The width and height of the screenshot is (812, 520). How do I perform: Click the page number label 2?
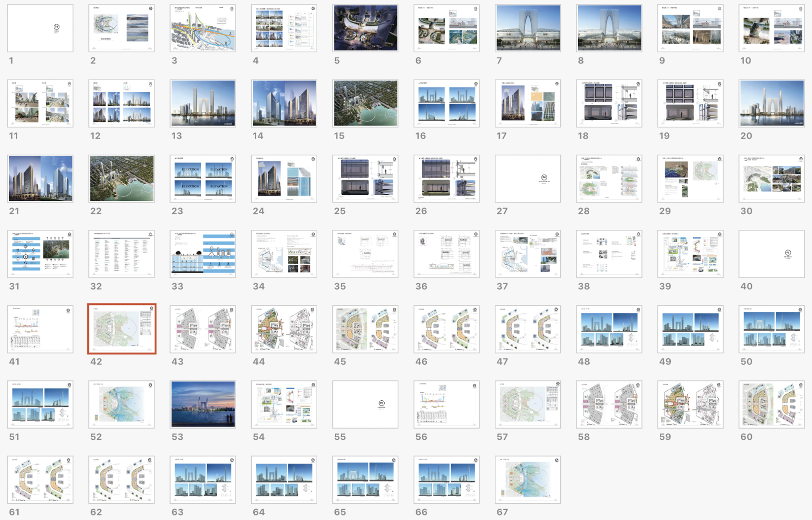(93, 60)
